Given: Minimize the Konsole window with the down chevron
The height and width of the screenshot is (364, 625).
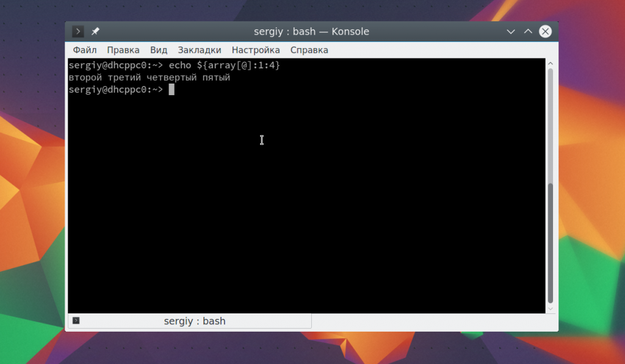Looking at the screenshot, I should pos(511,32).
